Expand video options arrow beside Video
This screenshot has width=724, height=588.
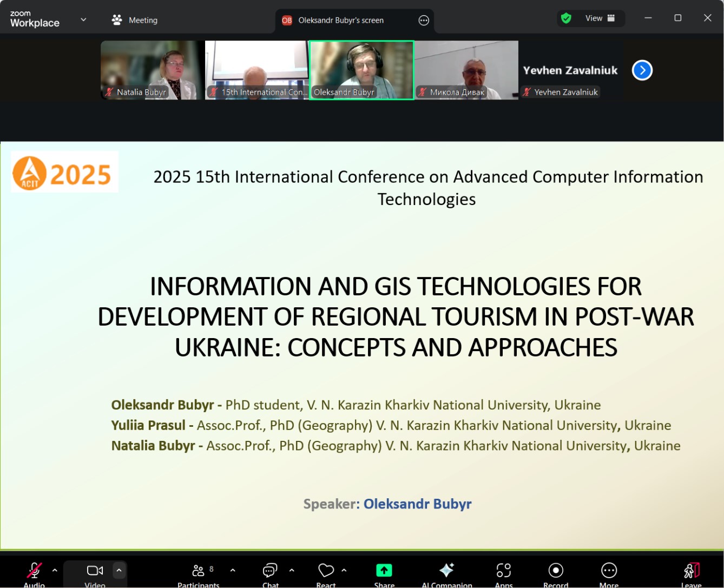[119, 570]
